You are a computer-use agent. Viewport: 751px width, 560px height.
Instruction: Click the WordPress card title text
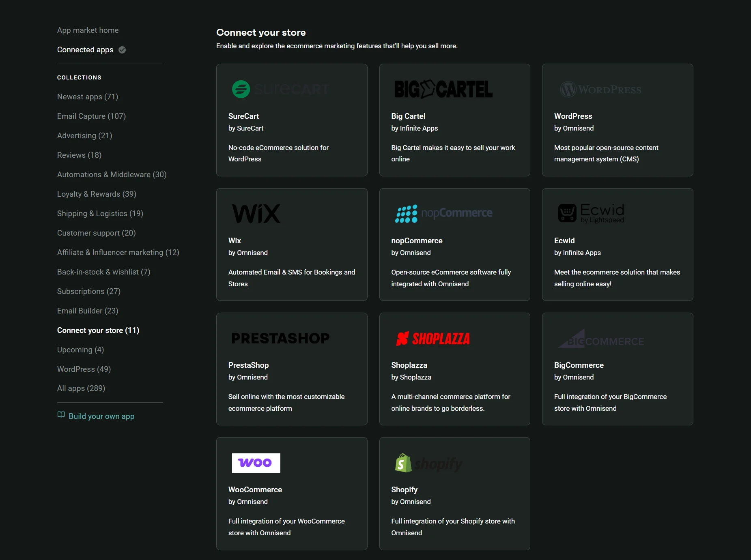point(573,116)
